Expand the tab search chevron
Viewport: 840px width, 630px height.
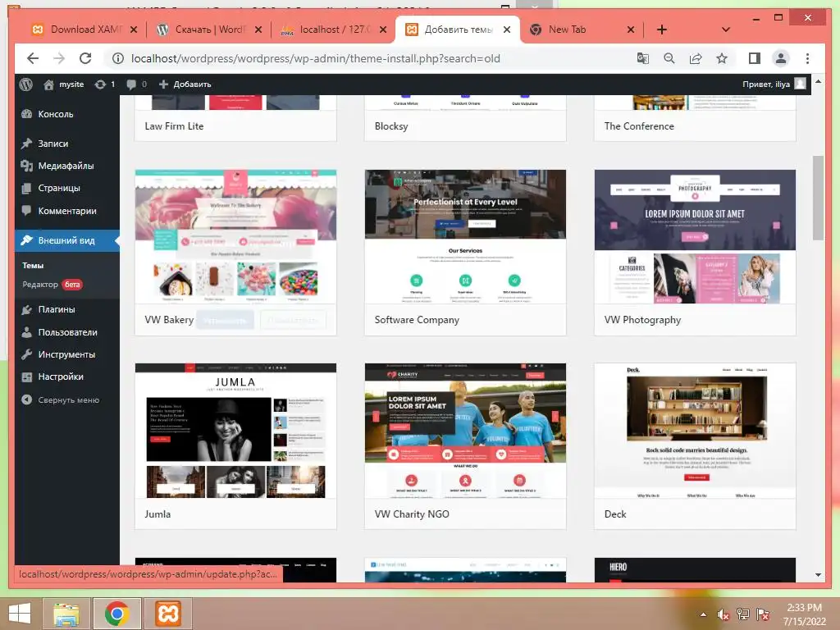click(725, 30)
